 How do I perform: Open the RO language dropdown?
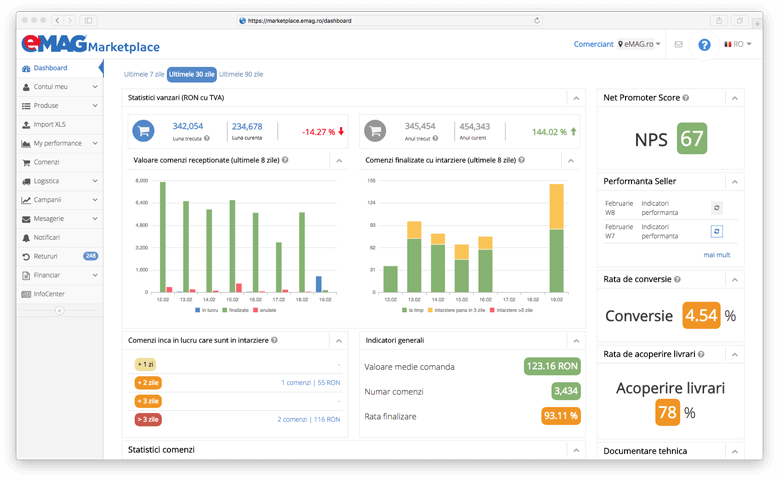pyautogui.click(x=738, y=44)
